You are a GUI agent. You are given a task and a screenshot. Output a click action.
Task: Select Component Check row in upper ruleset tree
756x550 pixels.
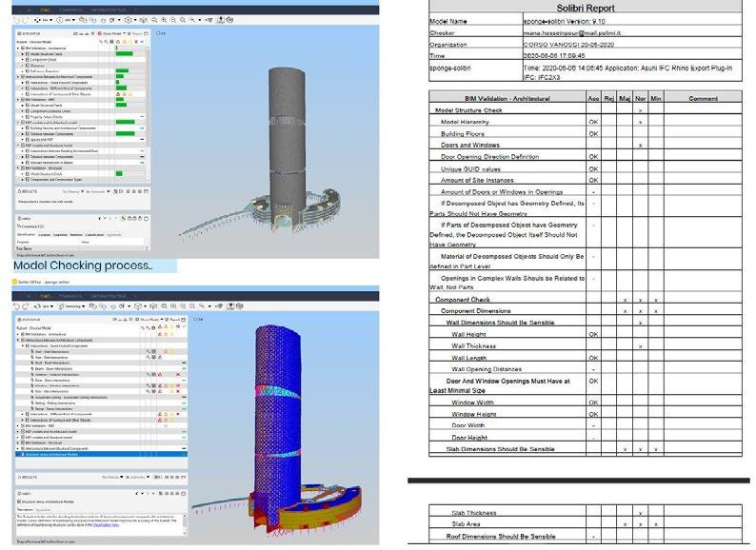pyautogui.click(x=82, y=60)
